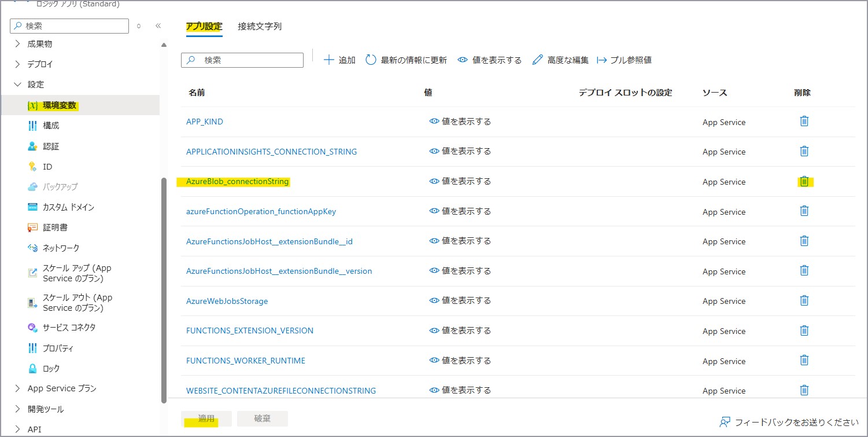
Task: Delete AzureFunctionsJobHost__extensionBundle__version row trash icon
Action: [804, 270]
